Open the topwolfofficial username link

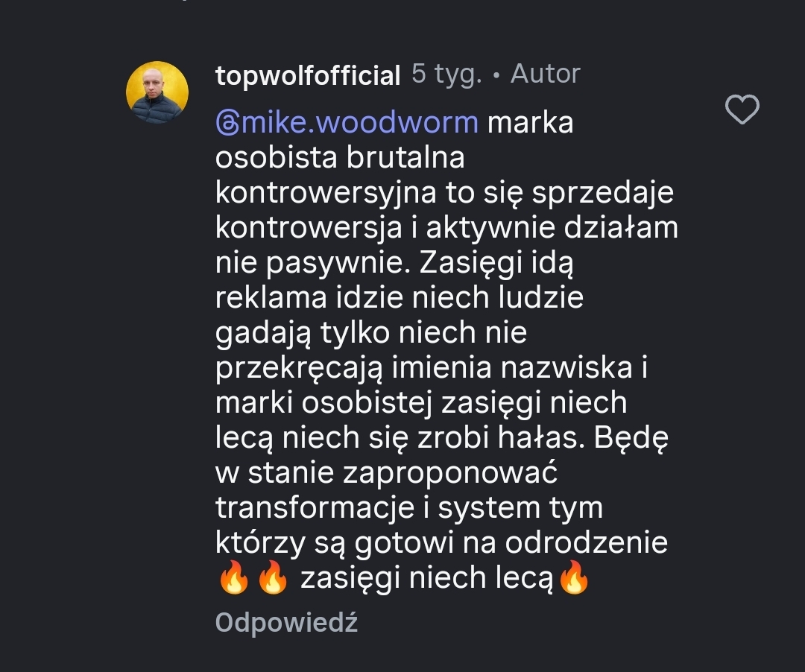tap(308, 75)
